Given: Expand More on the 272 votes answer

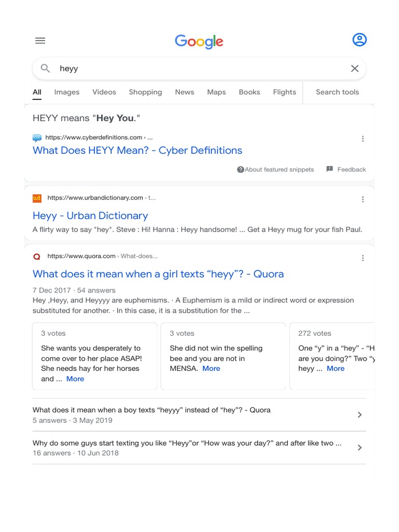Looking at the screenshot, I should pos(336,368).
